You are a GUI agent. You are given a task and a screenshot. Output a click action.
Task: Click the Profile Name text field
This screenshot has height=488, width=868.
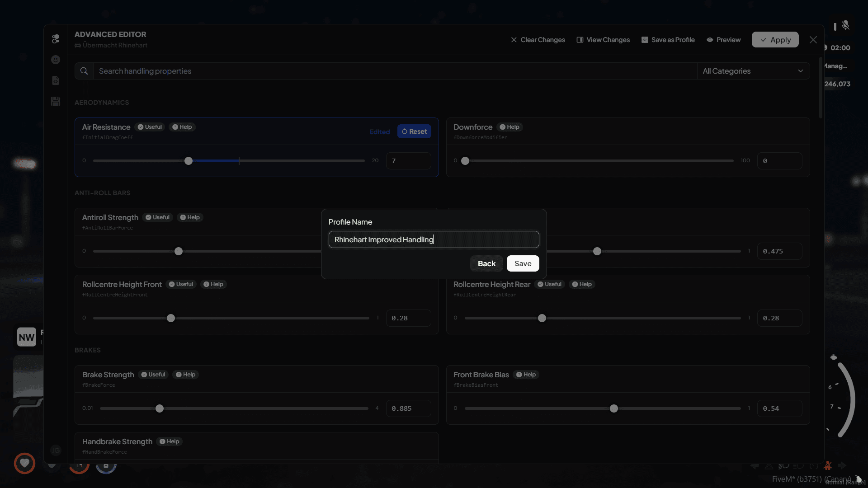[434, 239]
